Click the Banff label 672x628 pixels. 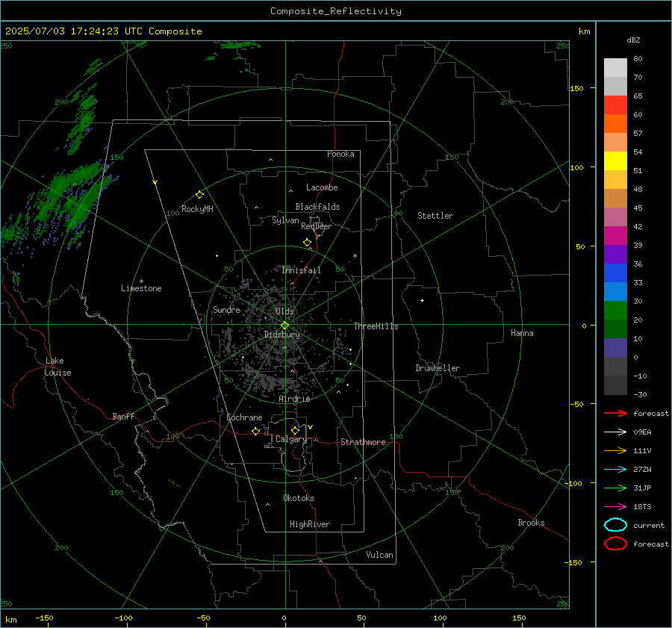tap(123, 416)
